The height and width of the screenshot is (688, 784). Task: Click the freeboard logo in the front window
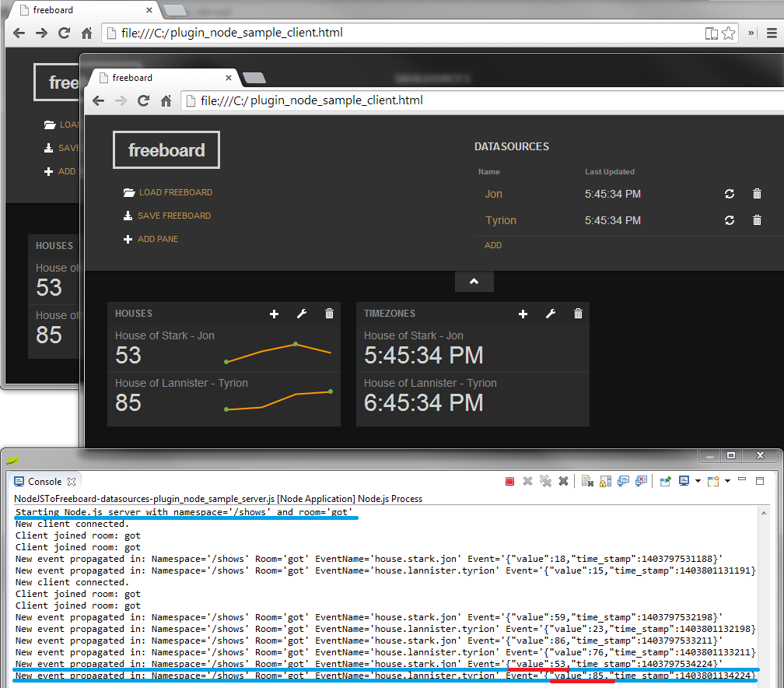pos(166,150)
